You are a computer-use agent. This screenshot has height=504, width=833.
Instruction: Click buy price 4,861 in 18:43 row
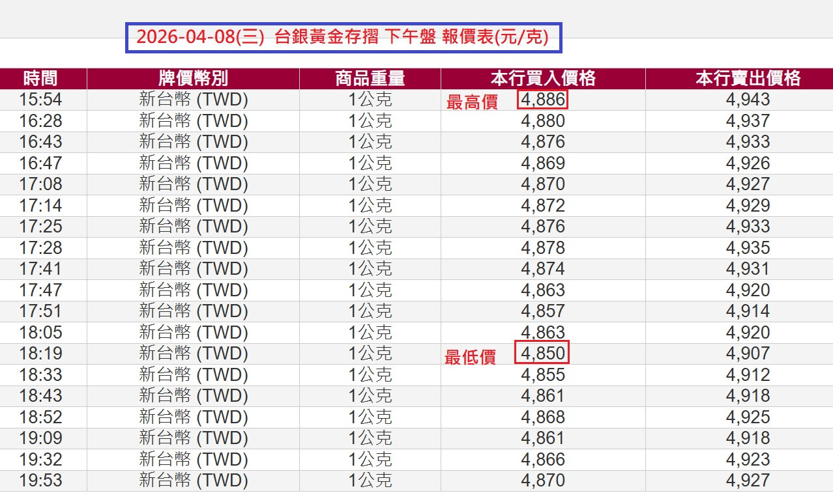[543, 396]
